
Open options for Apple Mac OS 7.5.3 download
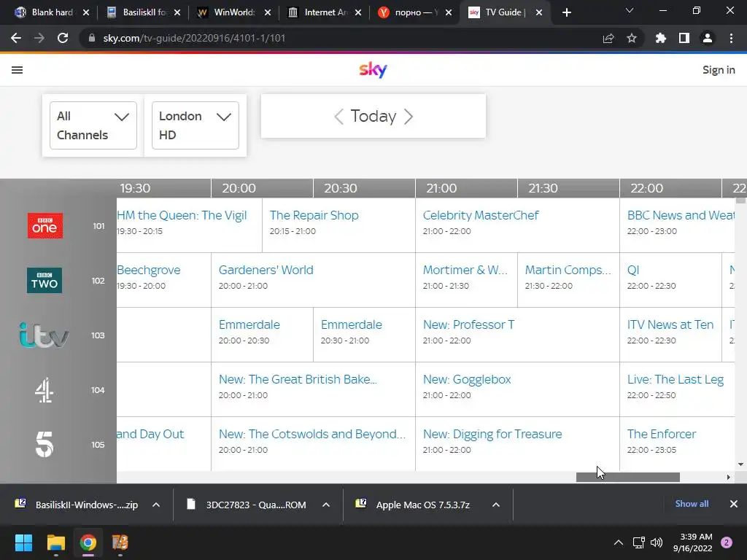tap(496, 505)
